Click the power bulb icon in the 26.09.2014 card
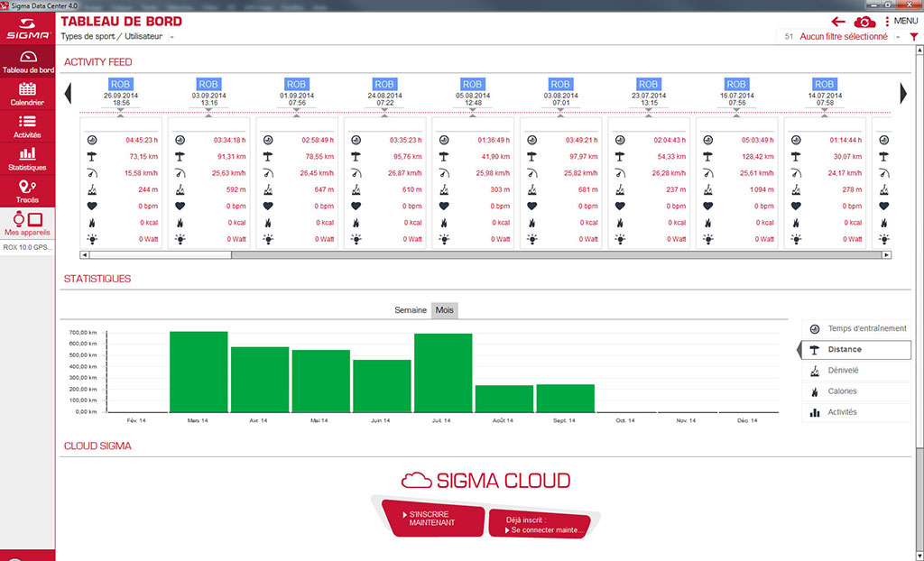 91,239
